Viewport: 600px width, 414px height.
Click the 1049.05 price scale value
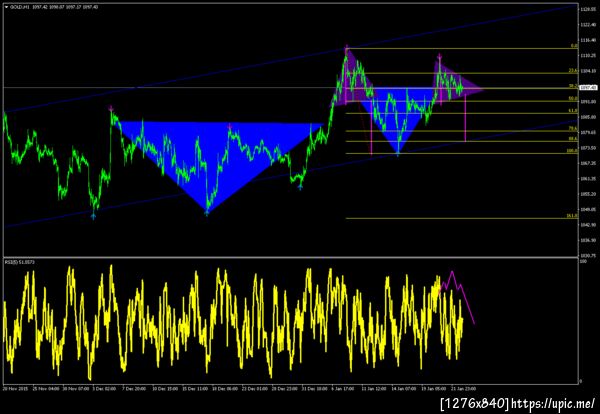pyautogui.click(x=589, y=209)
